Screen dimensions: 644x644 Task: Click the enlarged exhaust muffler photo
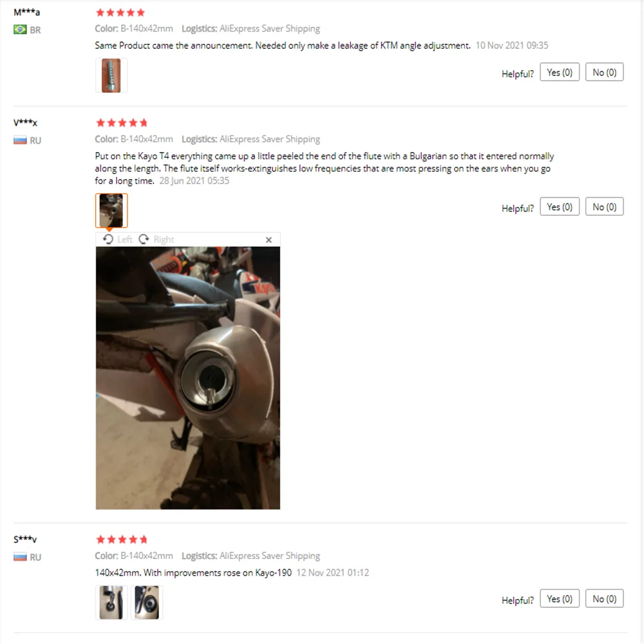point(187,378)
